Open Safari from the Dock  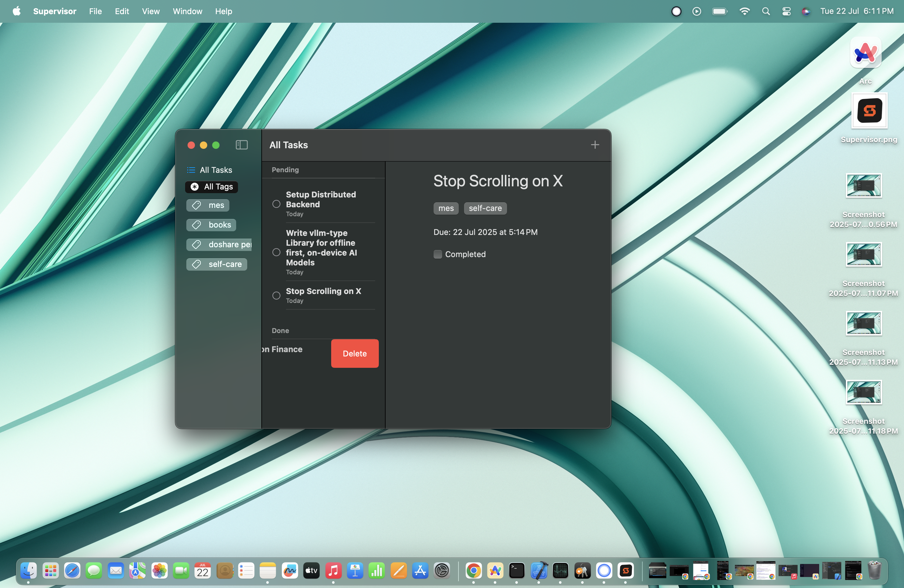tap(72, 570)
